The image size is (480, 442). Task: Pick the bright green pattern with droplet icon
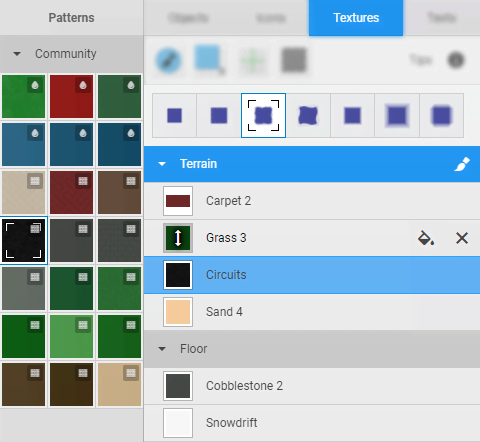[23, 96]
